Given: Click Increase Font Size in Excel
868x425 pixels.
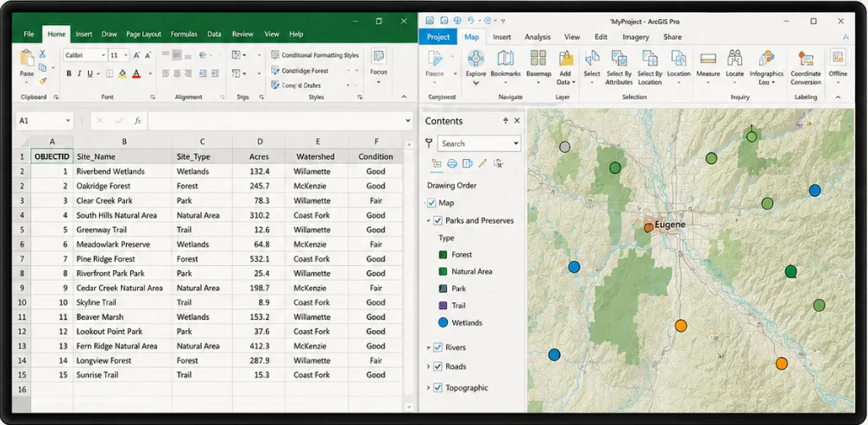Looking at the screenshot, I should click(136, 55).
